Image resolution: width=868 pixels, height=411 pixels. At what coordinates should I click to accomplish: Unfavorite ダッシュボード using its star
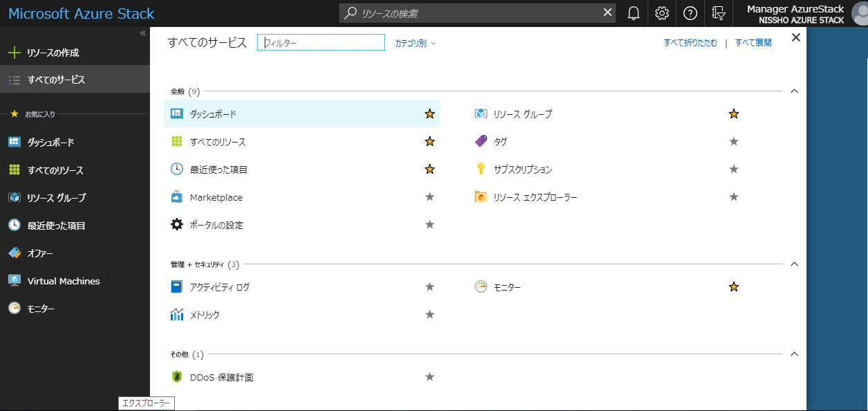pyautogui.click(x=430, y=114)
